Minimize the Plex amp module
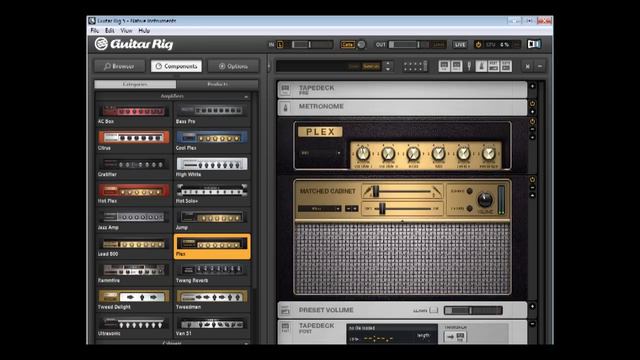The image size is (640, 360). tap(532, 129)
